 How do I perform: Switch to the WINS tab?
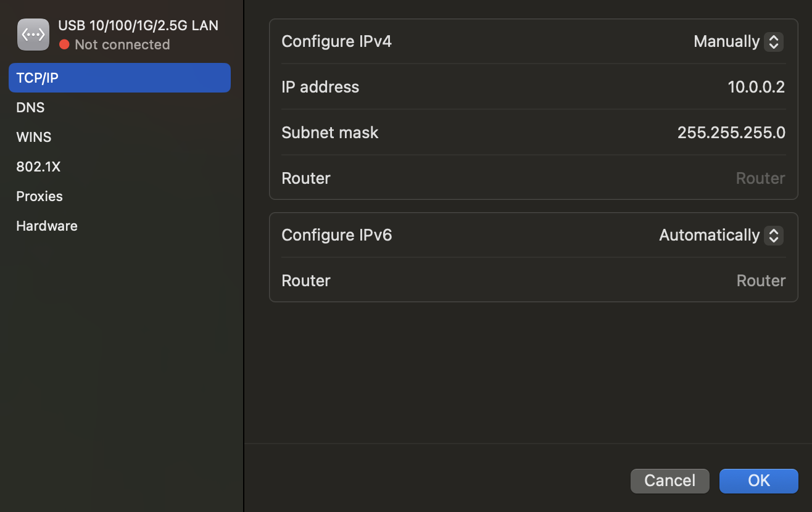[34, 137]
